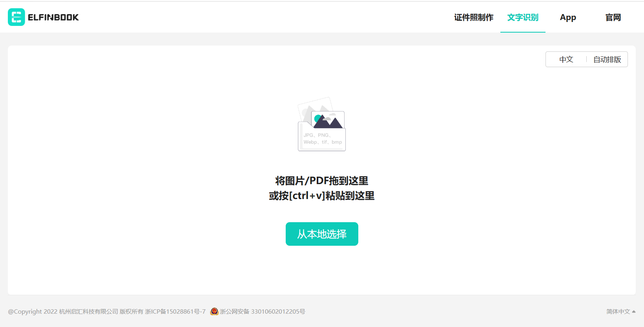The height and width of the screenshot is (327, 644).
Task: Open the 官网 link in header
Action: (613, 17)
